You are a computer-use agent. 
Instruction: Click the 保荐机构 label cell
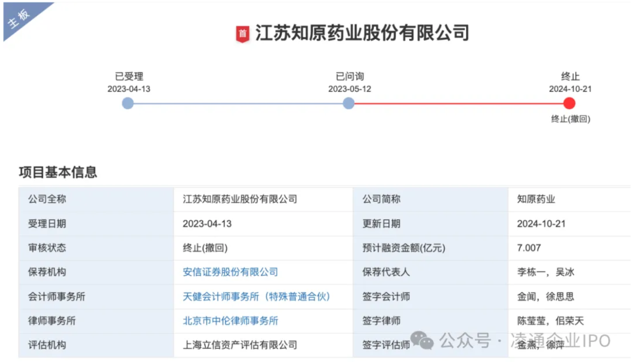coord(96,272)
